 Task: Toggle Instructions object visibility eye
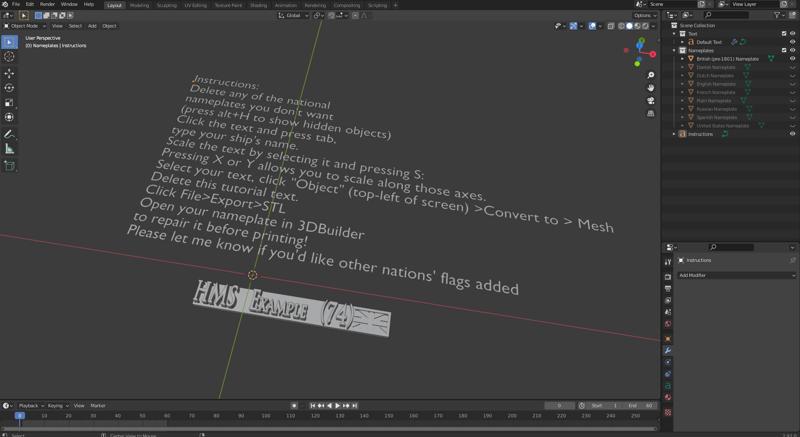[792, 134]
